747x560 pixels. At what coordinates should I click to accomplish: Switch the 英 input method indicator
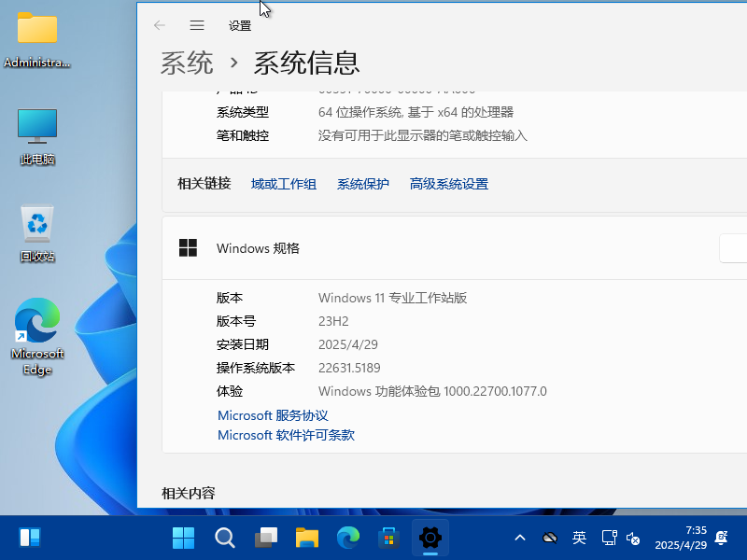tap(579, 539)
